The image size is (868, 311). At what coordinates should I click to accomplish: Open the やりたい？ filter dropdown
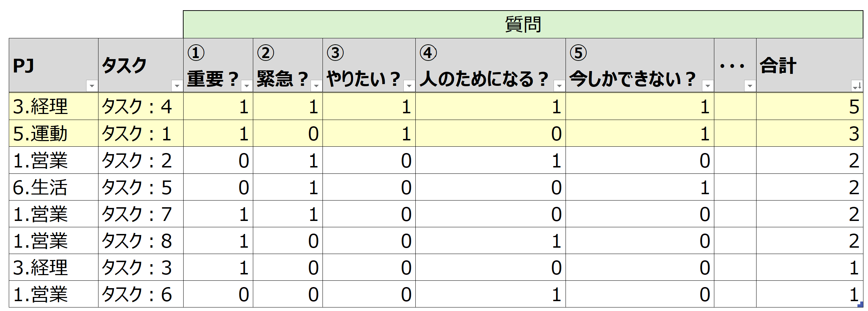click(409, 85)
